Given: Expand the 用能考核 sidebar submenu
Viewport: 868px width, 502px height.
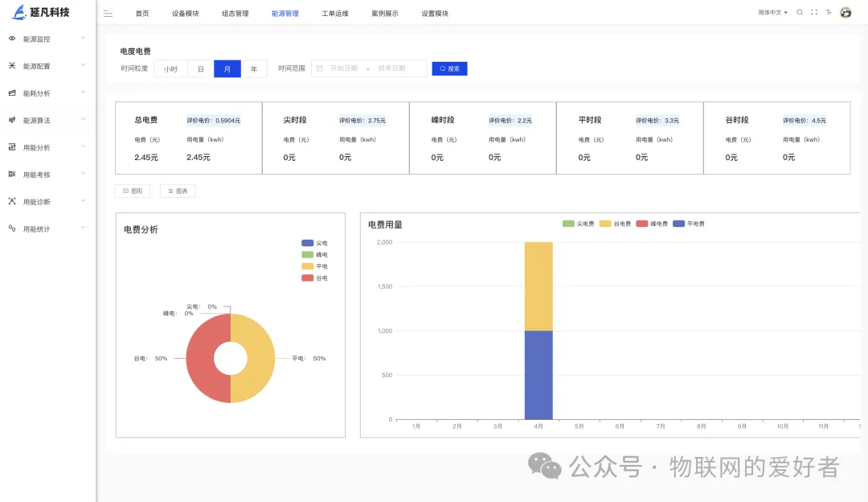Looking at the screenshot, I should tap(47, 175).
